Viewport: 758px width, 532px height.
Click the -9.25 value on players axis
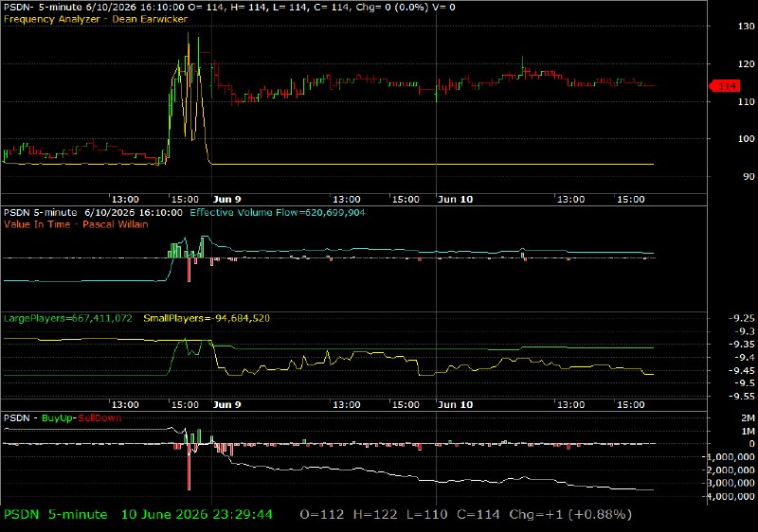click(742, 318)
